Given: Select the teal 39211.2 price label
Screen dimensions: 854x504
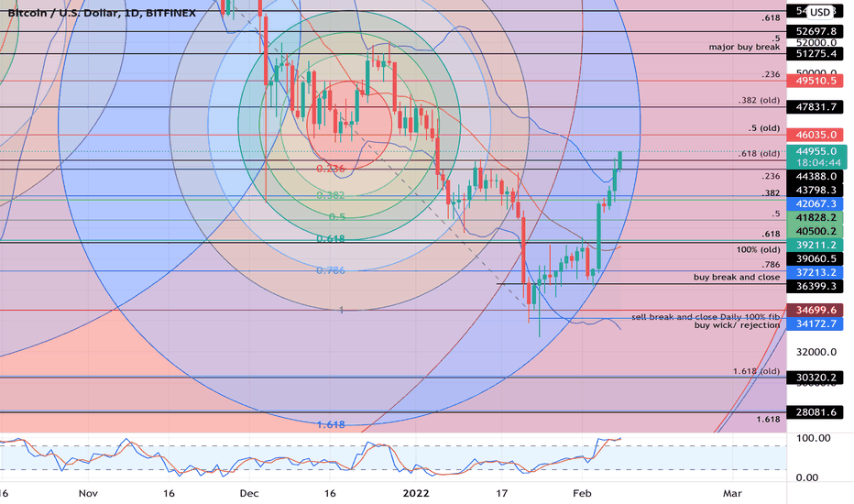Looking at the screenshot, I should pos(816,245).
